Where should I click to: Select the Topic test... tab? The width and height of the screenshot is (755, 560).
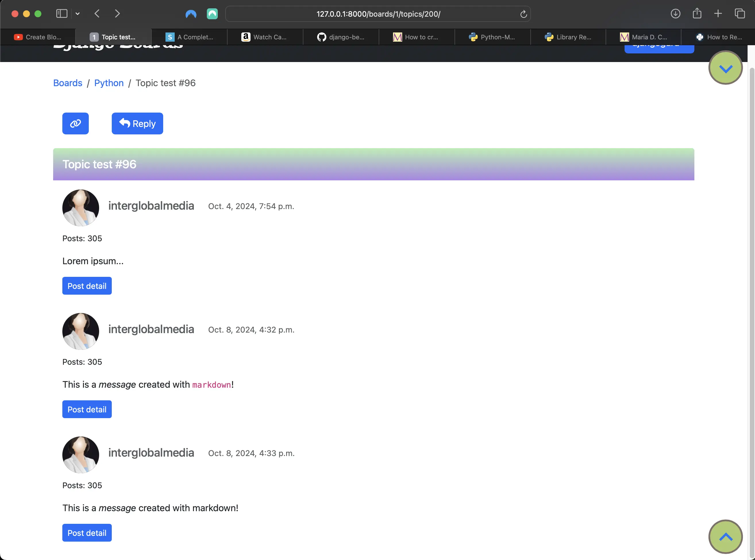pos(113,37)
